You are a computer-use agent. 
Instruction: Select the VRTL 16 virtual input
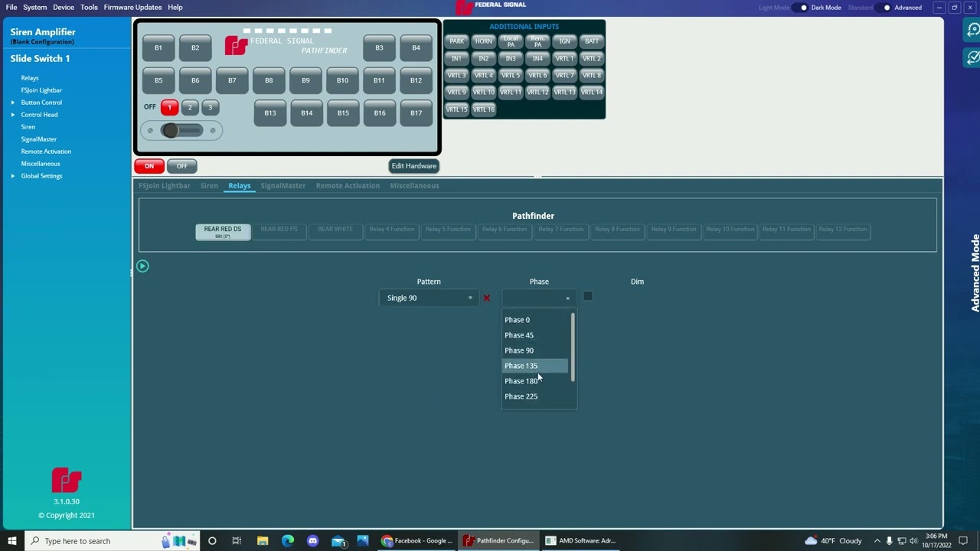pos(484,109)
